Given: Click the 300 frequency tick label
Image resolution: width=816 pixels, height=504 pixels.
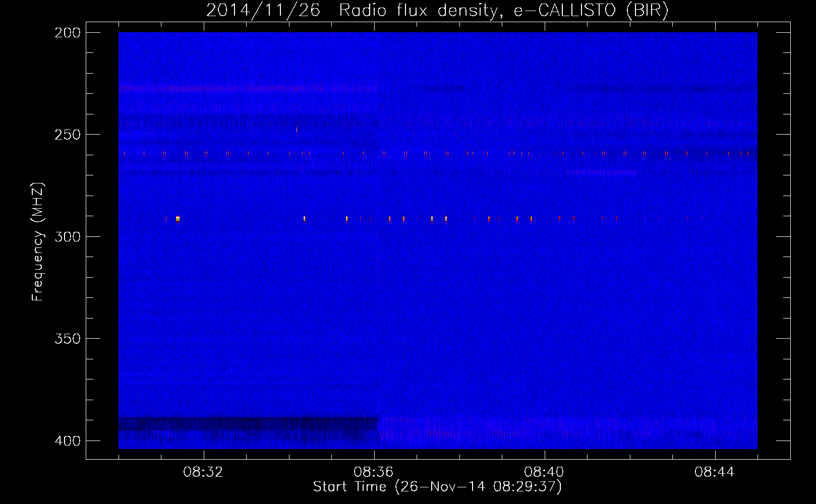Looking at the screenshot, I should 68,237.
